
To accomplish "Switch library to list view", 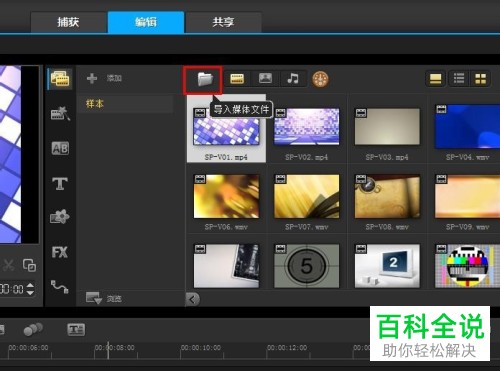I will click(x=459, y=79).
